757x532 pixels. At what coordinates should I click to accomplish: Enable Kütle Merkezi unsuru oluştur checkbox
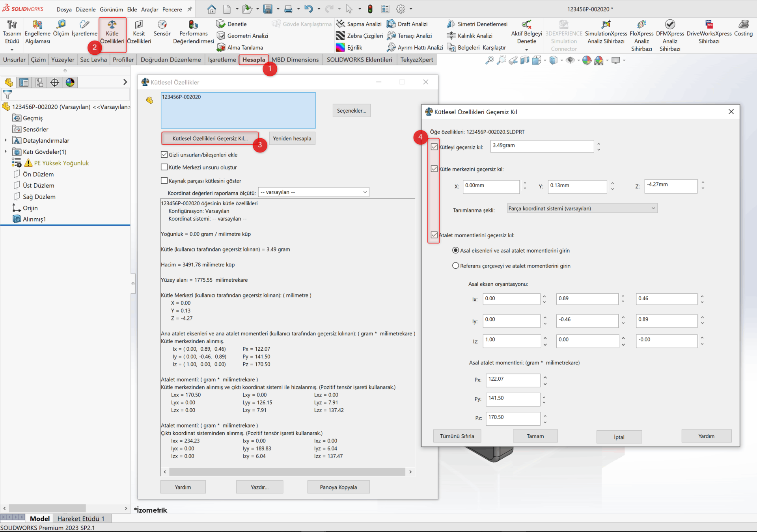pyautogui.click(x=164, y=167)
